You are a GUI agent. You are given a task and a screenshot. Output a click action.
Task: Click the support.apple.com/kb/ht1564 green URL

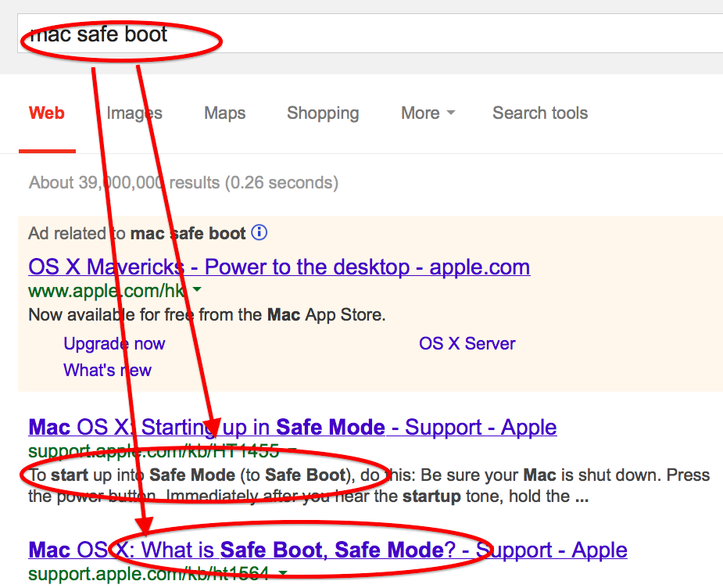pos(149,574)
